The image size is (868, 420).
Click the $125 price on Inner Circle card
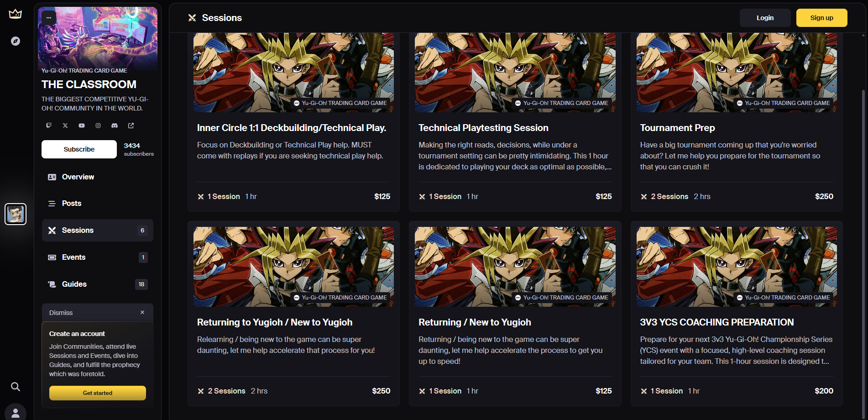(382, 196)
